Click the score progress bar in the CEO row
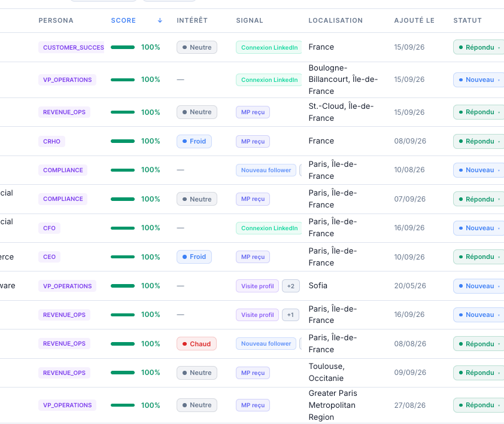Image resolution: width=504 pixels, height=424 pixels. (x=123, y=257)
